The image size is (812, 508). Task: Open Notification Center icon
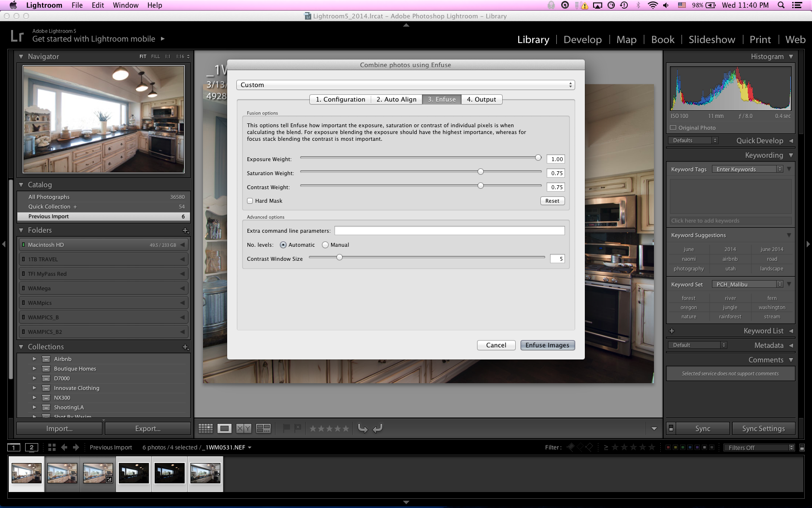tap(797, 5)
